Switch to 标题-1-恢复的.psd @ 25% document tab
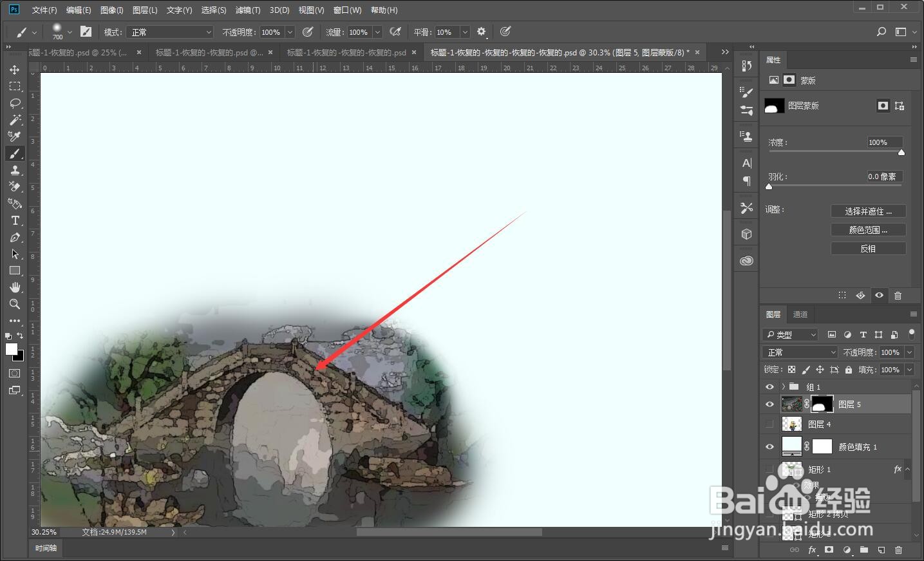 (78, 53)
